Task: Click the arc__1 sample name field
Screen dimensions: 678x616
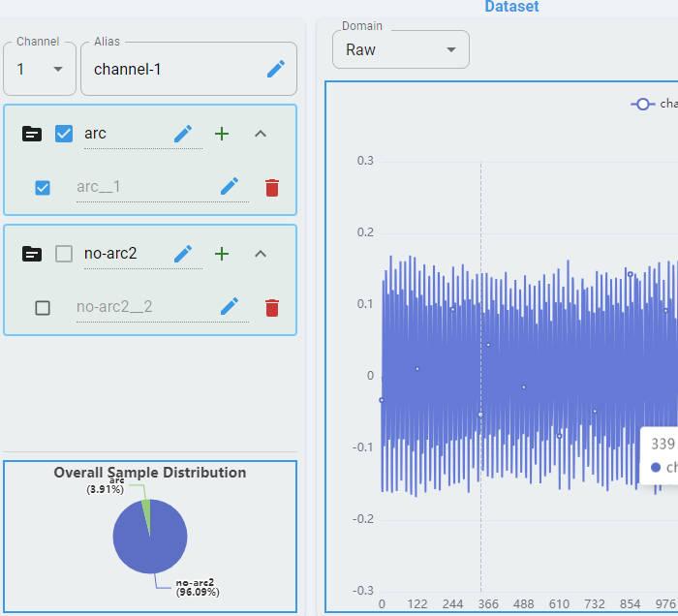Action: click(x=162, y=187)
